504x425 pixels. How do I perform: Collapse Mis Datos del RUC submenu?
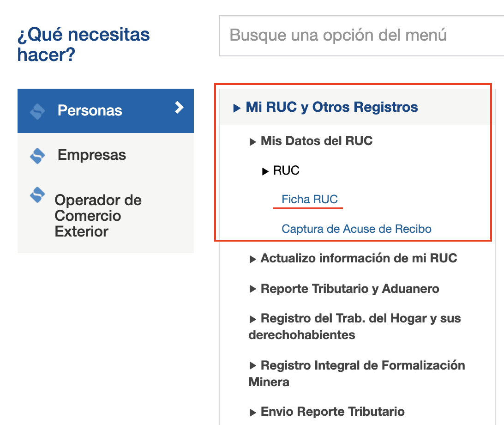point(311,141)
